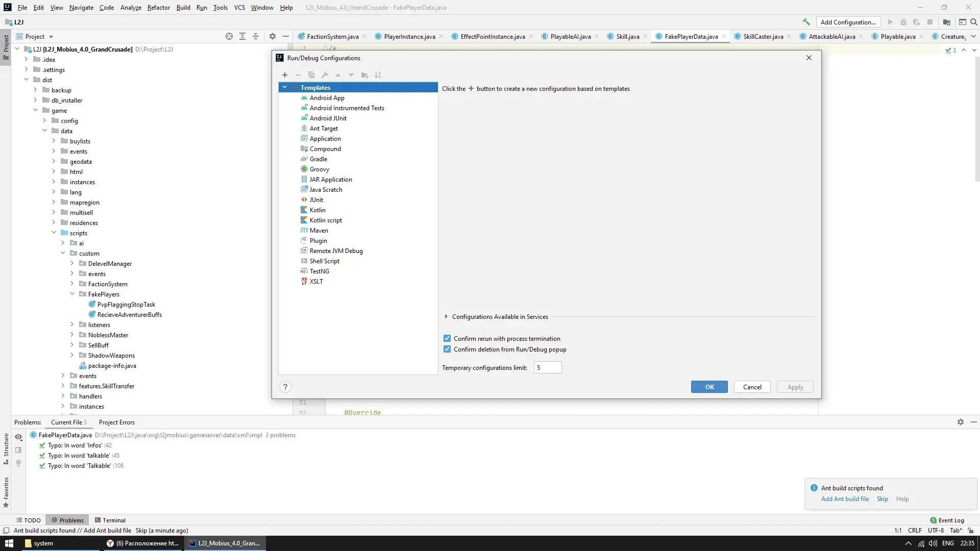This screenshot has width=980, height=551.
Task: Click Select Opened File target icon
Action: click(x=229, y=36)
